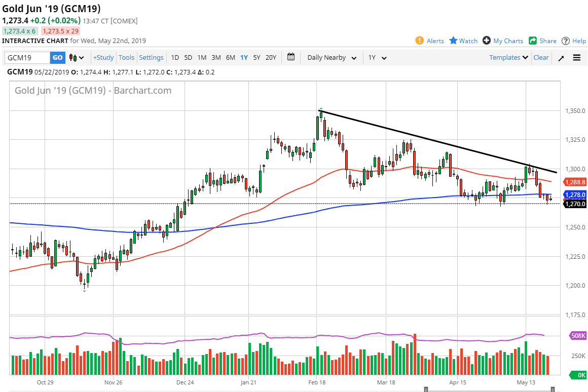Open the Settings menu

pos(151,57)
